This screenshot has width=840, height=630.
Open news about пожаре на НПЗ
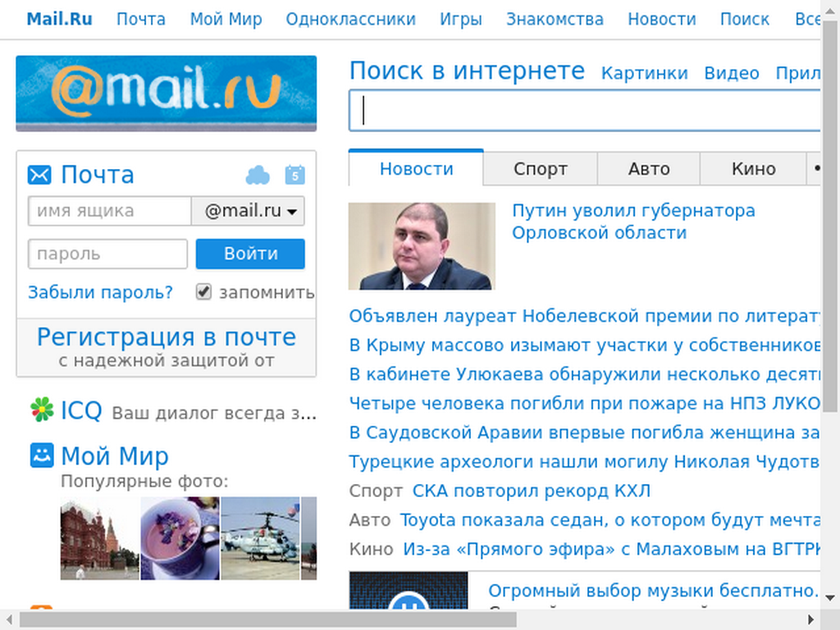point(584,403)
